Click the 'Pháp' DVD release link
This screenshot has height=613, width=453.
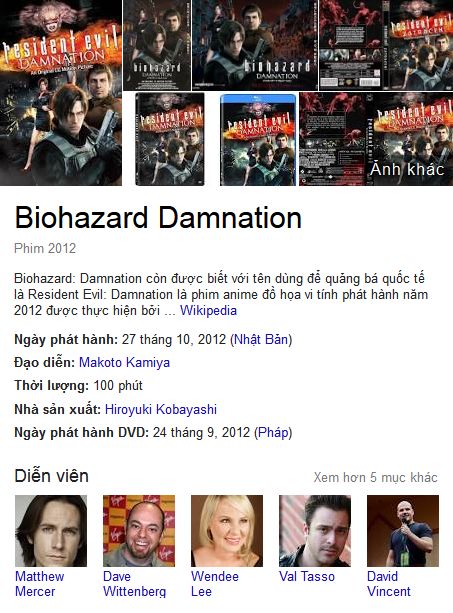273,432
